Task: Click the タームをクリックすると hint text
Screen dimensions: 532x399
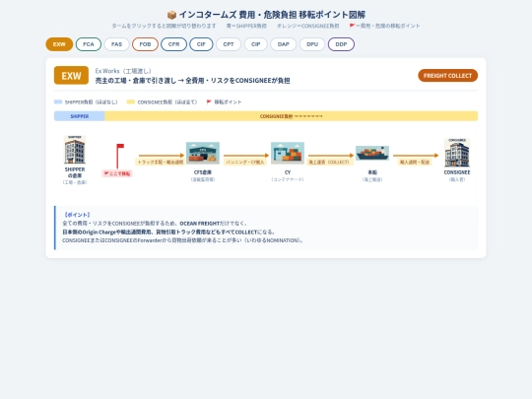Action: [x=164, y=26]
